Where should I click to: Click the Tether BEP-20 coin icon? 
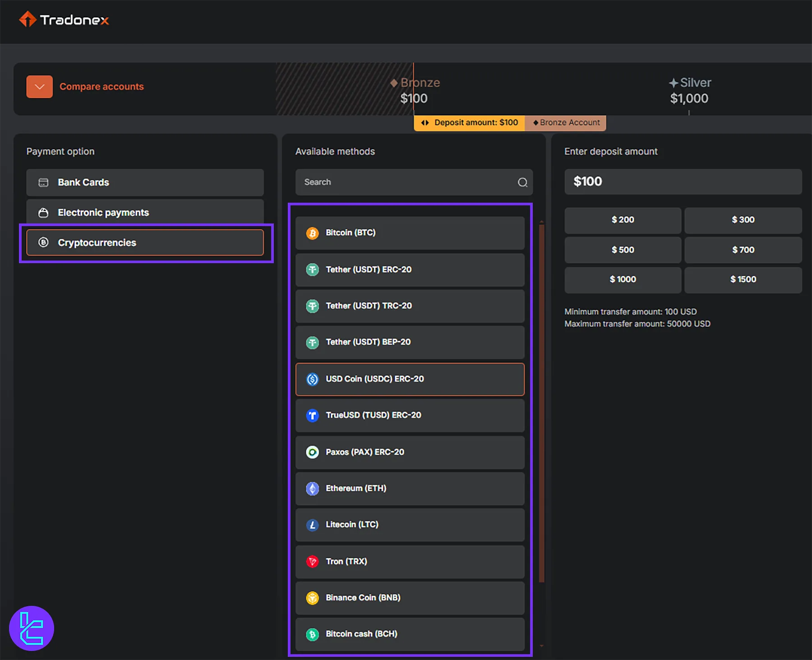313,343
